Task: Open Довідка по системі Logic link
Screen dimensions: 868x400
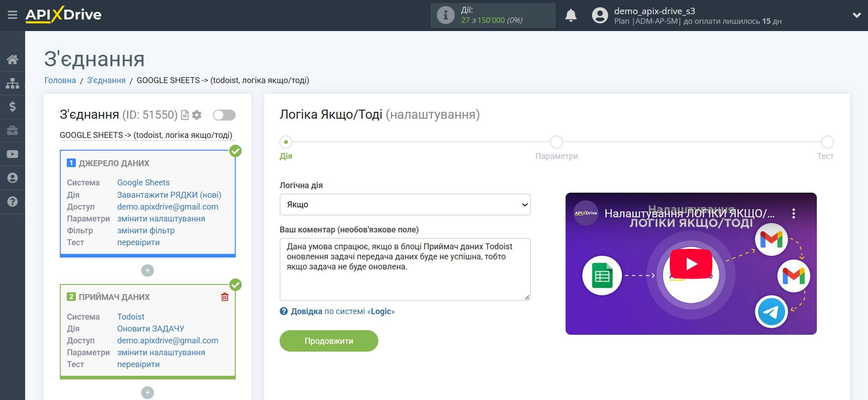Action: (343, 311)
